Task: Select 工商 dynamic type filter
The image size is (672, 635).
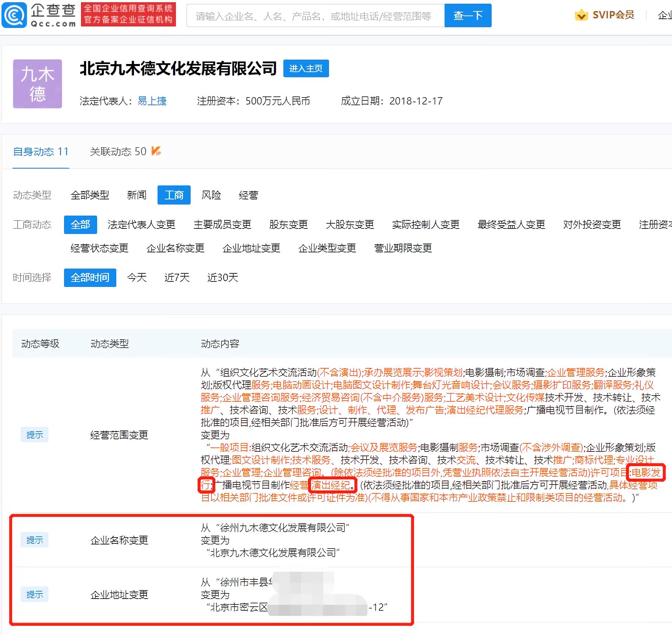Action: 174,195
